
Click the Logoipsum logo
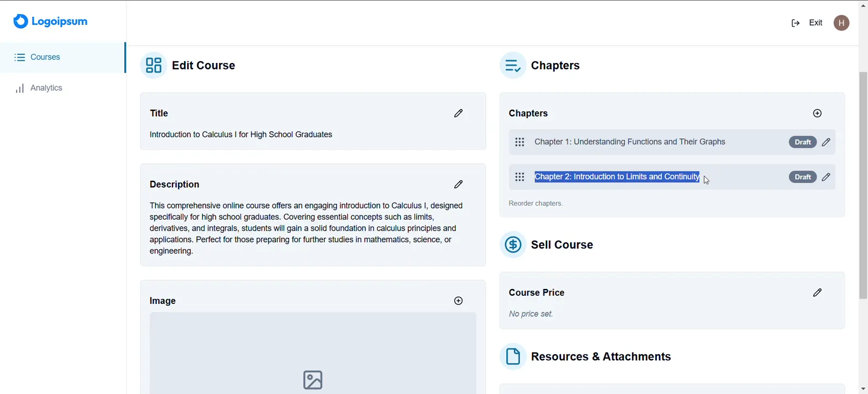(50, 21)
